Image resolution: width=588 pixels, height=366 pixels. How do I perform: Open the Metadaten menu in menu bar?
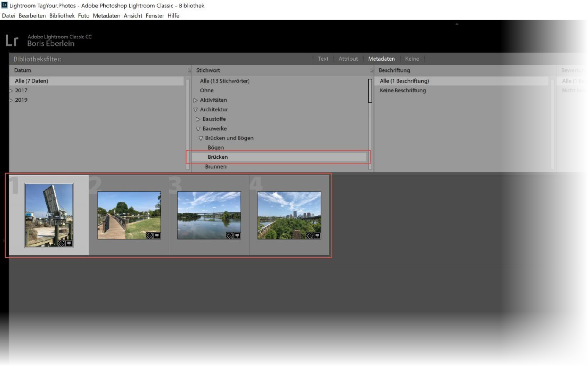[106, 15]
